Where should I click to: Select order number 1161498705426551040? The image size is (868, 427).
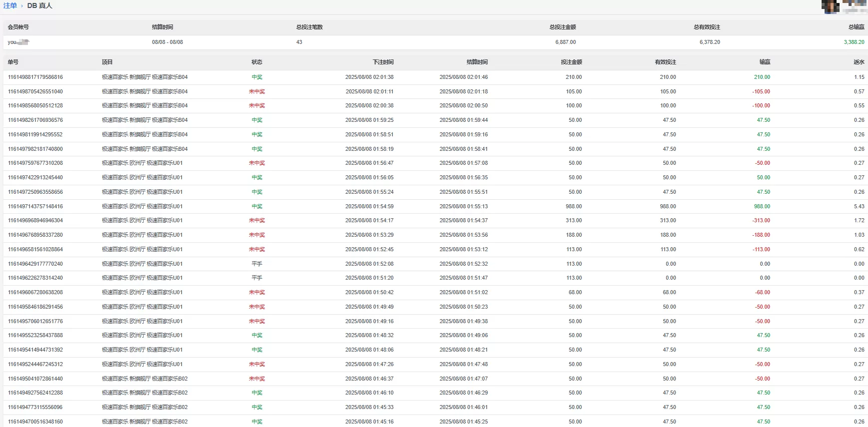click(x=35, y=91)
